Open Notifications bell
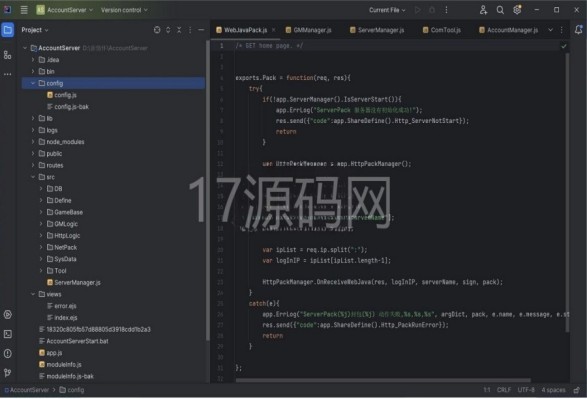Viewport: 587px width, 399px height. point(578,30)
